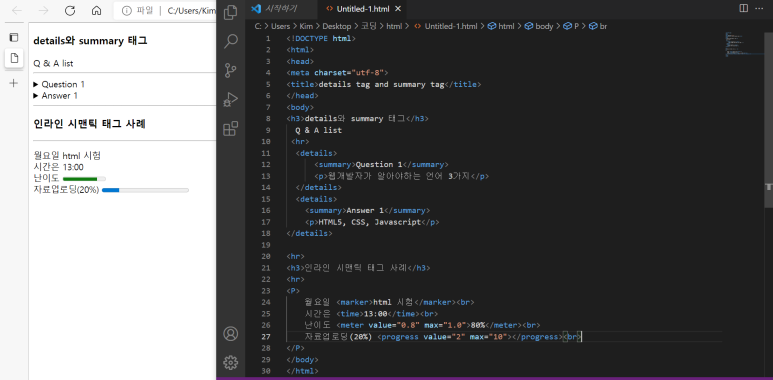Open the P symbol breadcrumb
This screenshot has height=380, width=773.
pyautogui.click(x=571, y=27)
